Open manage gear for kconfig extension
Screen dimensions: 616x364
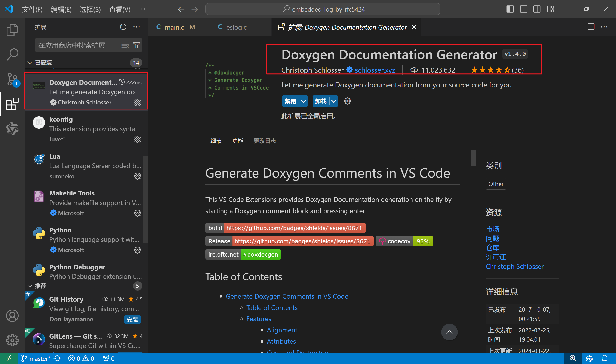(137, 139)
